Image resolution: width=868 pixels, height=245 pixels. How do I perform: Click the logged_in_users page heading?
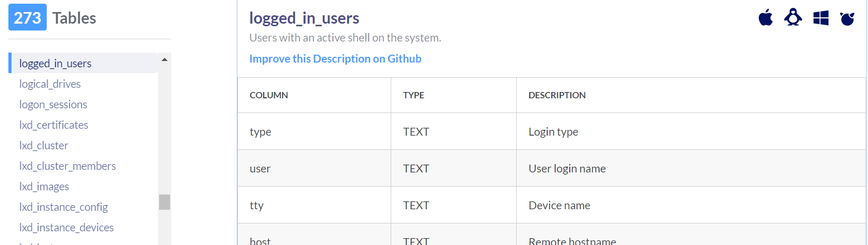click(x=304, y=18)
